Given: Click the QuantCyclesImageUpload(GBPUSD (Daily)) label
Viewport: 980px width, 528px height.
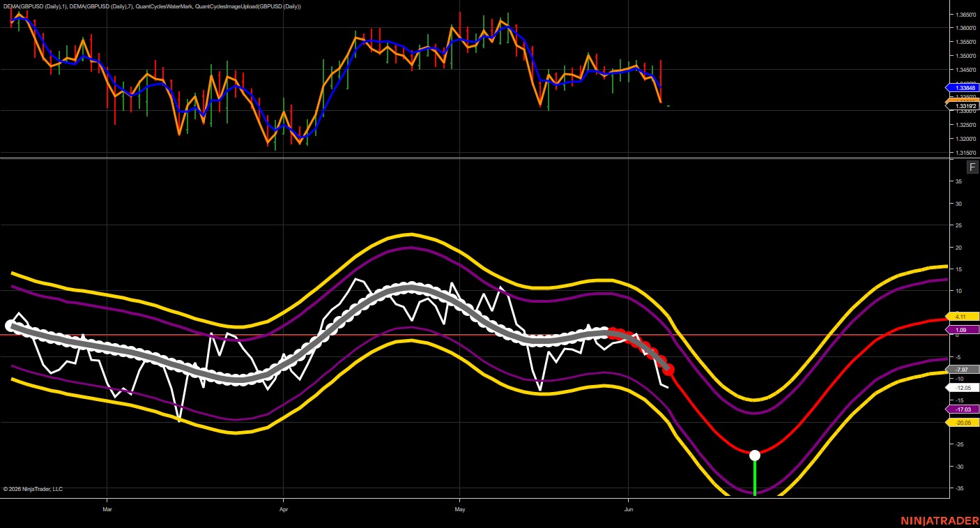Looking at the screenshot, I should 247,6.
